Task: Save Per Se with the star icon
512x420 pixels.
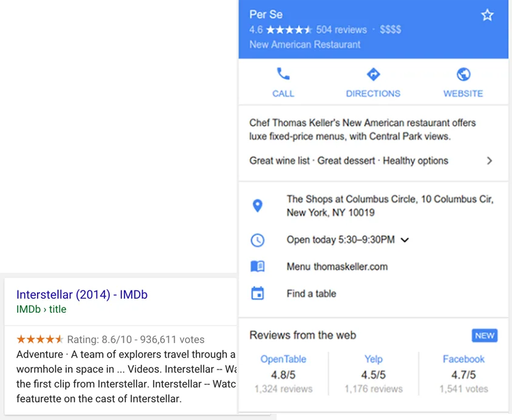Action: point(487,15)
